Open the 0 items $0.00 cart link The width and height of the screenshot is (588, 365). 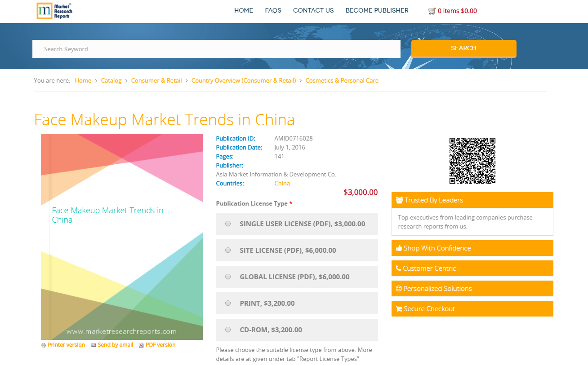point(457,11)
